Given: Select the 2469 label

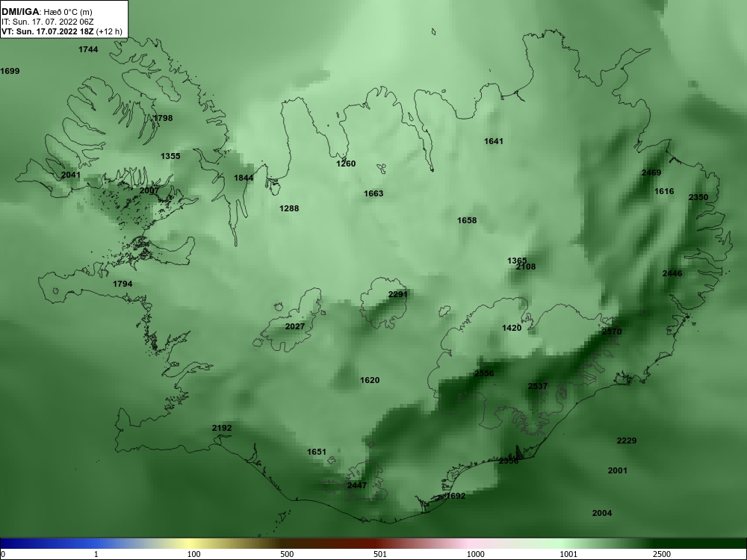Looking at the screenshot, I should 651,173.
